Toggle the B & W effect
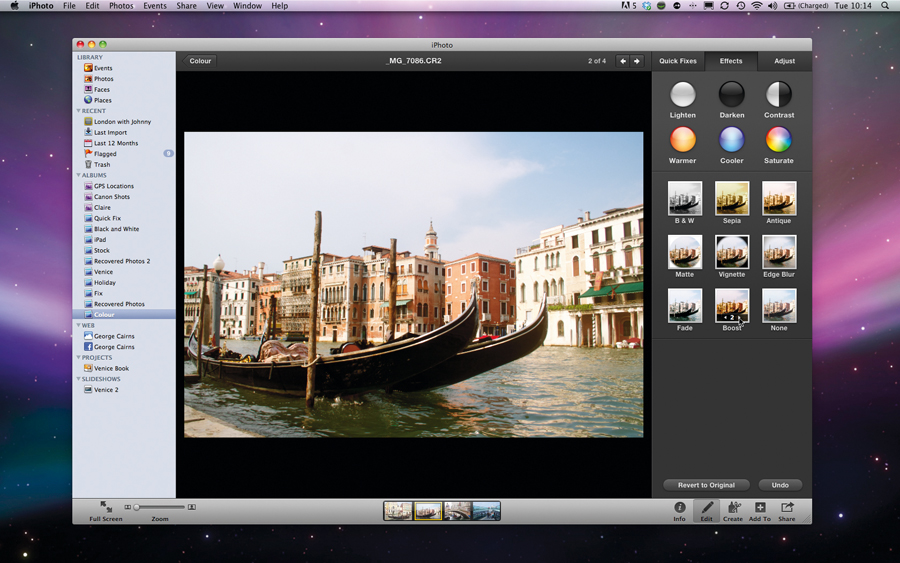The image size is (900, 563). pyautogui.click(x=685, y=199)
